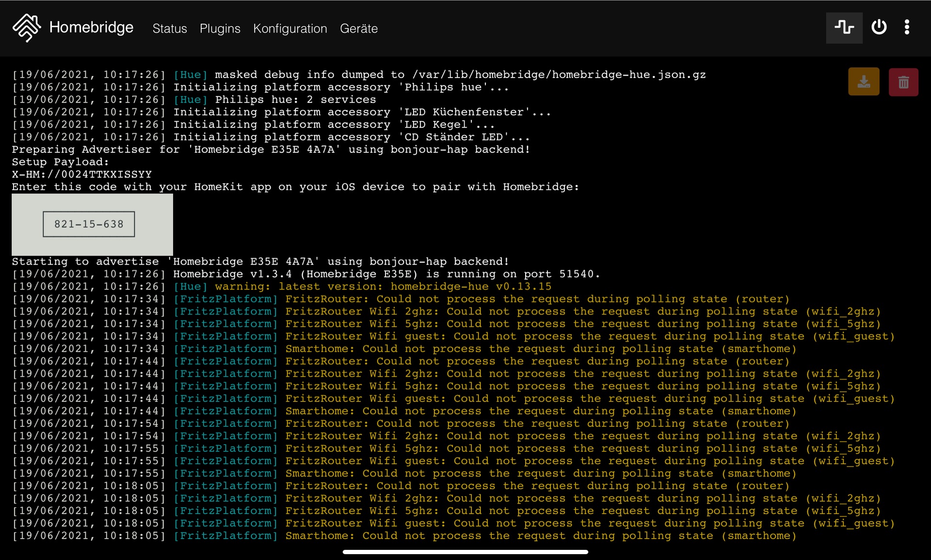Open the Geräte page
The width and height of the screenshot is (931, 560).
(x=358, y=29)
